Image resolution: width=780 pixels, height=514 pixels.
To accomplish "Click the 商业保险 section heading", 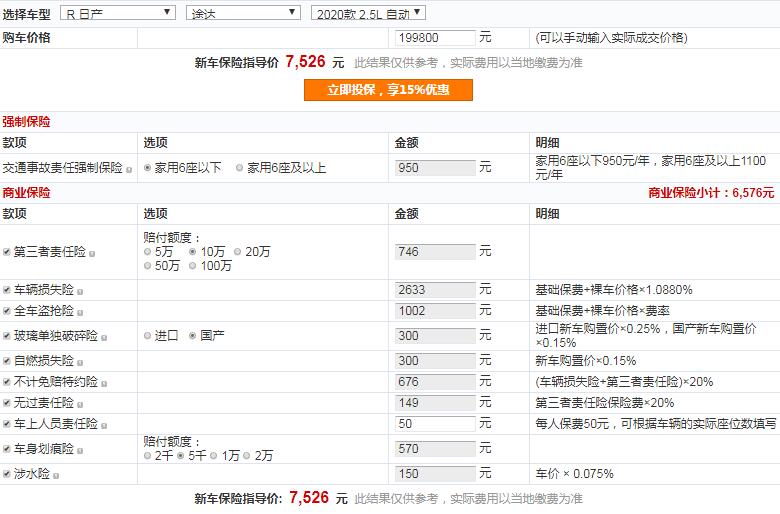I will [26, 193].
